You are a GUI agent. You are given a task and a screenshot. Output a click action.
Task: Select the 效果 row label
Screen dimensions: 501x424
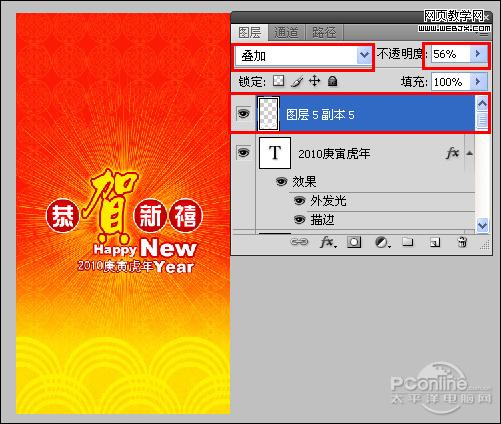[x=304, y=182]
